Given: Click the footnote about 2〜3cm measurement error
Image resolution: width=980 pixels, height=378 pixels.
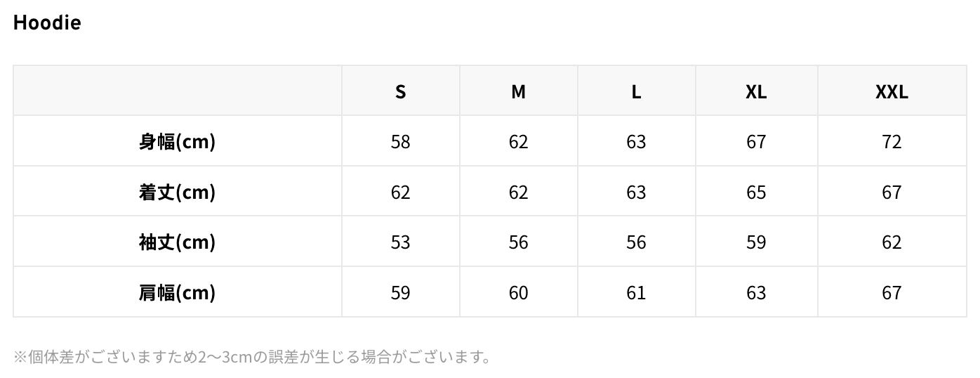Looking at the screenshot, I should tap(253, 357).
